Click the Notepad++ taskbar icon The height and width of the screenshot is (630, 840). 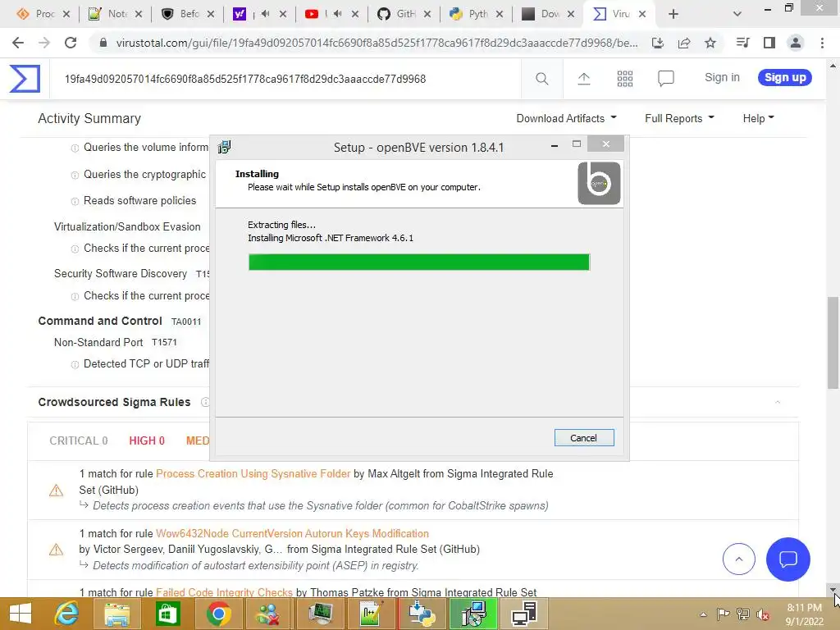pyautogui.click(x=371, y=614)
